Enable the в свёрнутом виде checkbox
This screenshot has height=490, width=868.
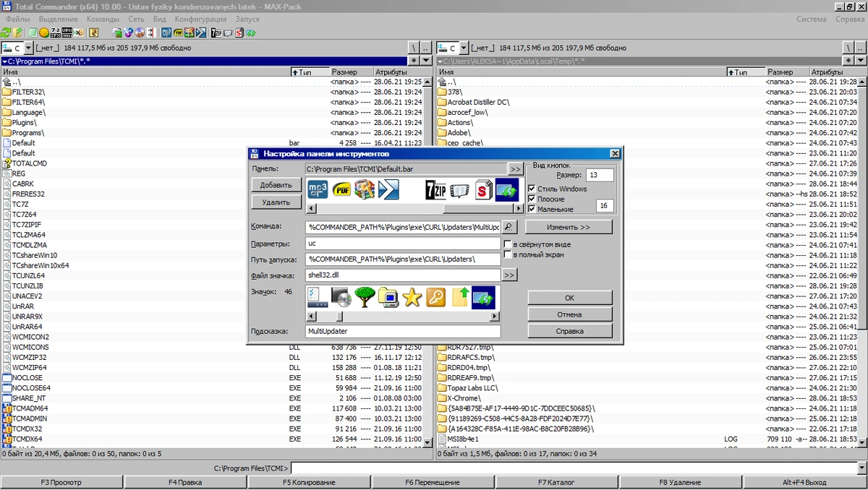(x=508, y=244)
